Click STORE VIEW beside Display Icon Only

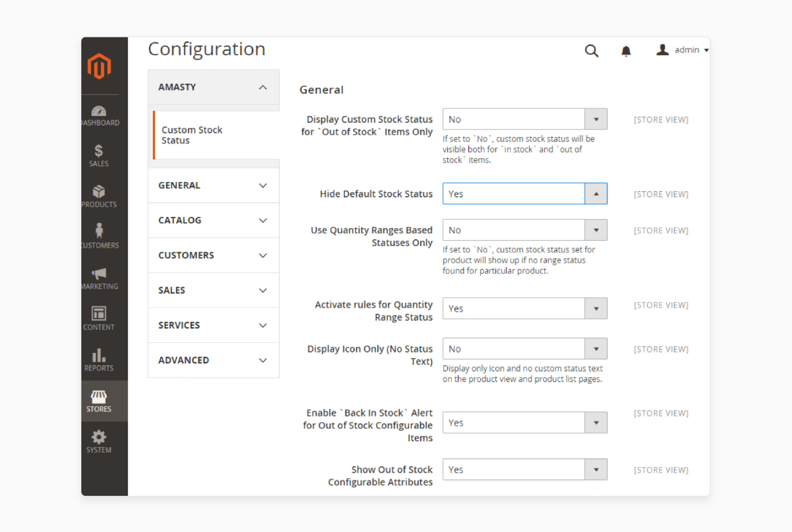tap(661, 349)
